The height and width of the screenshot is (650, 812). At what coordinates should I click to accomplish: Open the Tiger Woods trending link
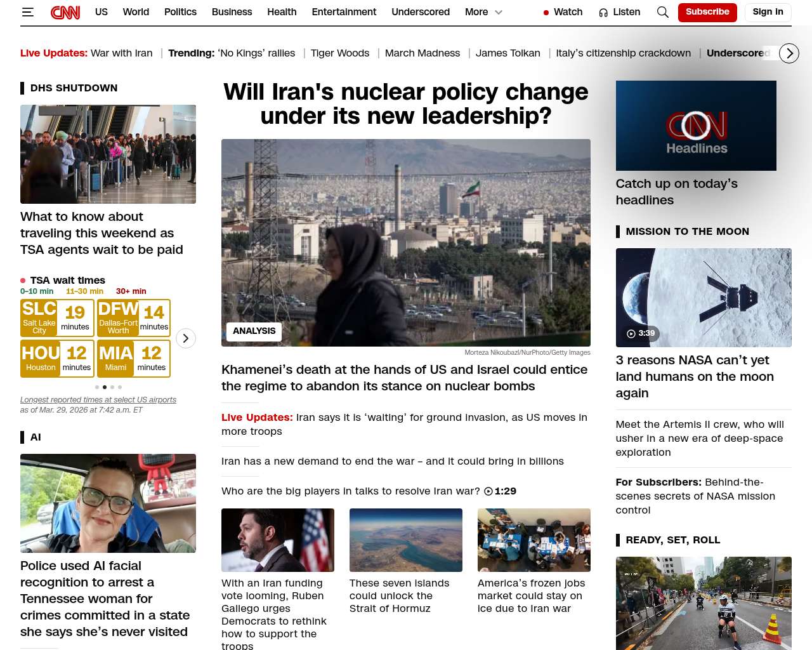click(x=339, y=53)
